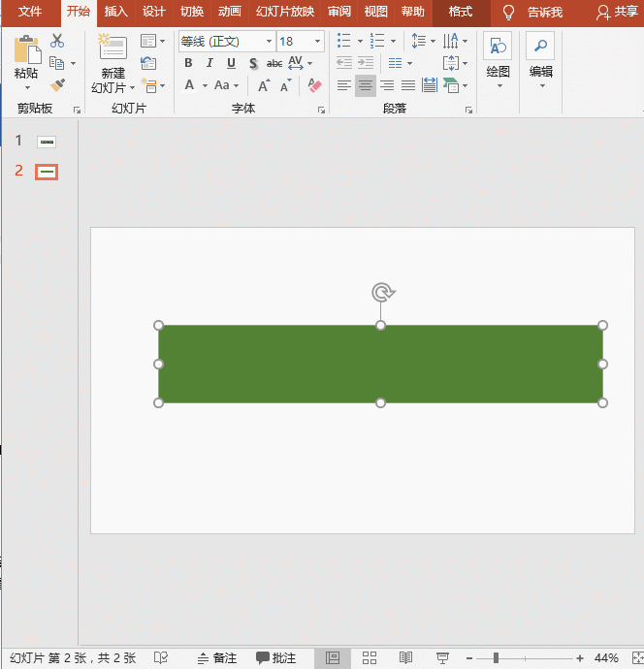Click the Clear All Formatting eraser icon
644x669 pixels.
pyautogui.click(x=314, y=85)
